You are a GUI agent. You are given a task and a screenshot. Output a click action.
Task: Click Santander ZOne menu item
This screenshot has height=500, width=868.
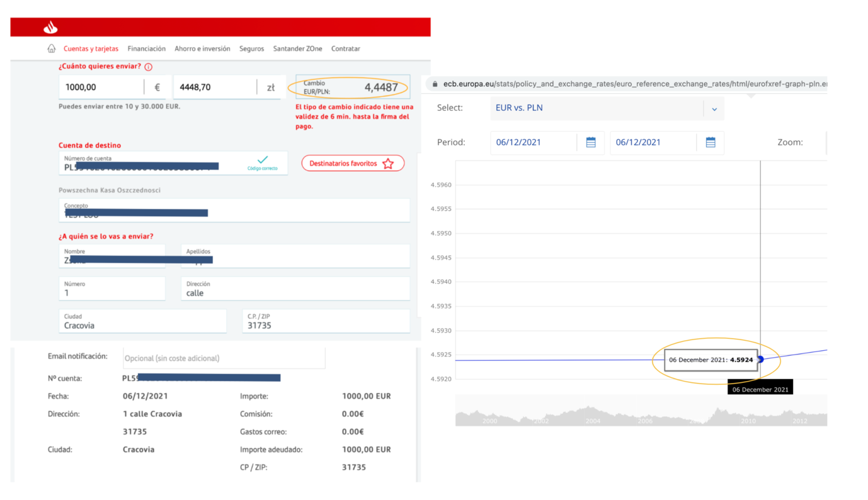click(x=297, y=48)
